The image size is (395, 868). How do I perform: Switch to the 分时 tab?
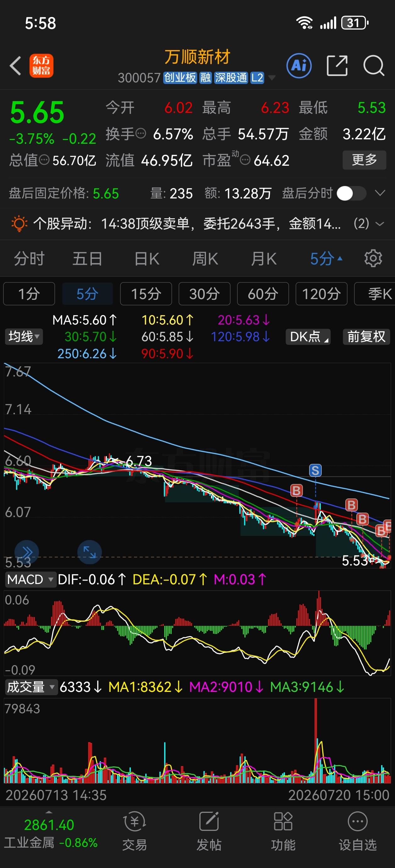29,259
